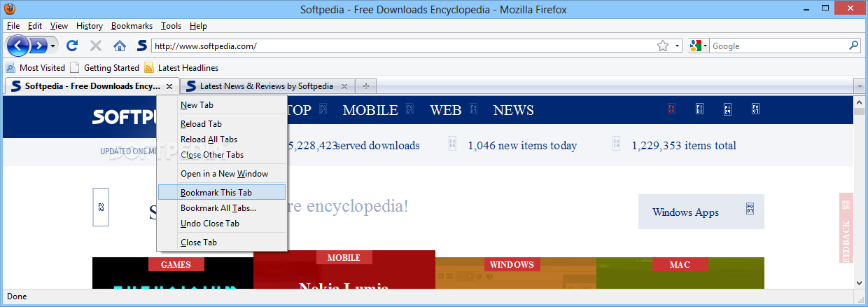Click 'Done' status bar text

(17, 296)
